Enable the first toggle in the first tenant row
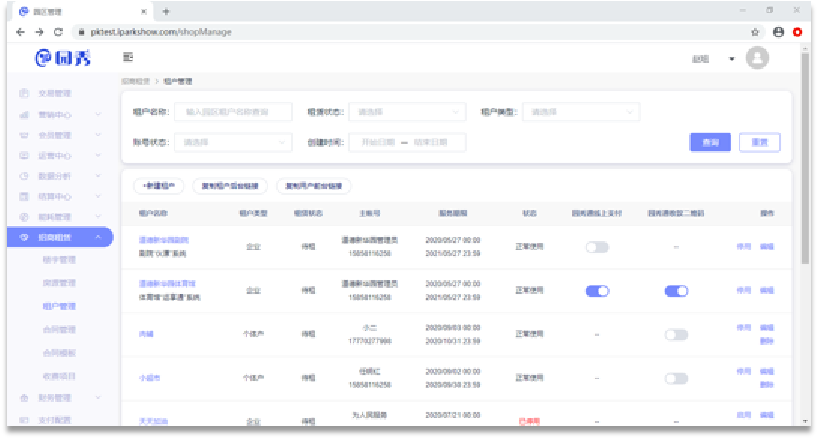The height and width of the screenshot is (439, 818). (597, 246)
